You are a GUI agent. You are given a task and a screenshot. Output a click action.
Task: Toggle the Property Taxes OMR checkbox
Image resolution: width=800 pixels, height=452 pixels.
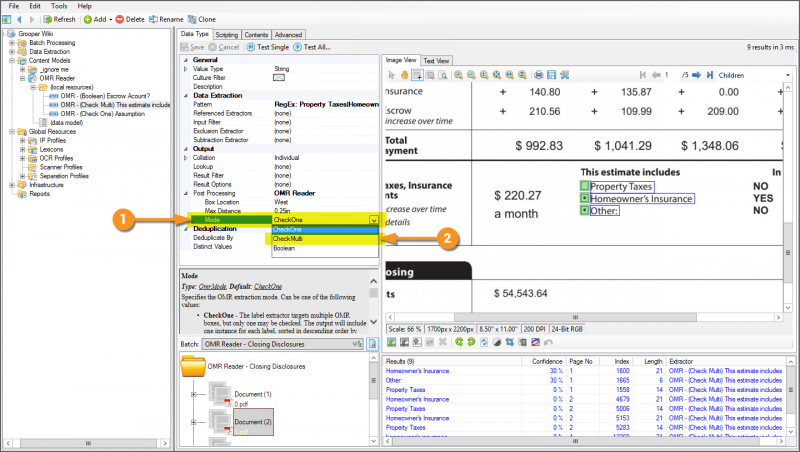585,187
